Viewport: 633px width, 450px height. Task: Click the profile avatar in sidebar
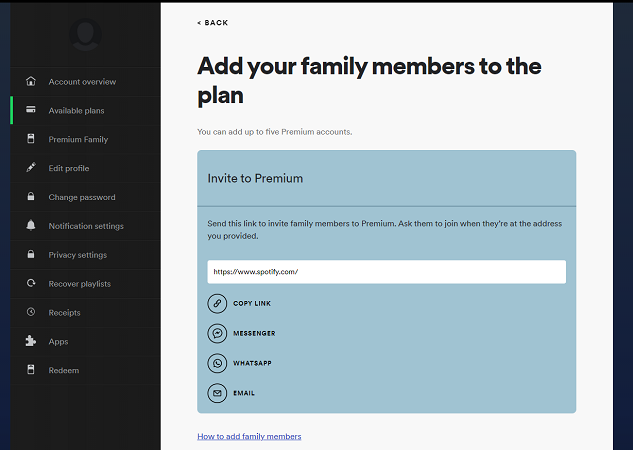click(x=85, y=33)
